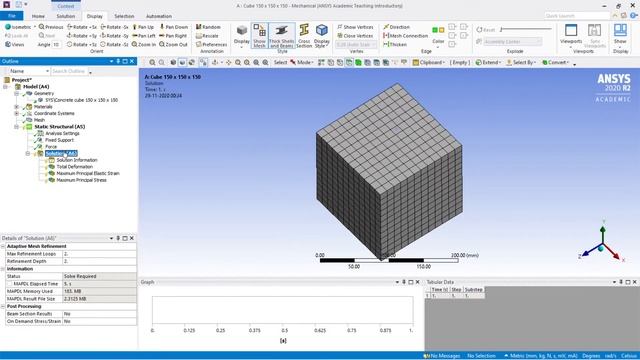The image size is (640, 360).
Task: Open annotation Preferences
Action: [211, 44]
